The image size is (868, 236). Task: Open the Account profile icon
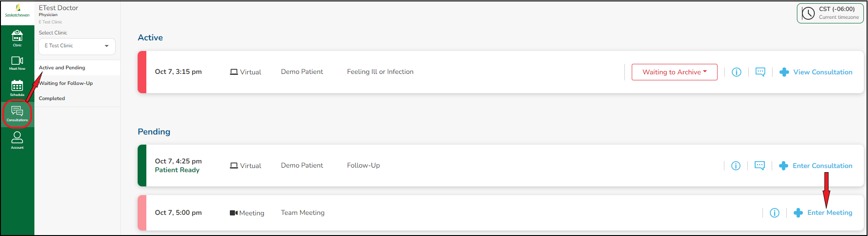17,140
